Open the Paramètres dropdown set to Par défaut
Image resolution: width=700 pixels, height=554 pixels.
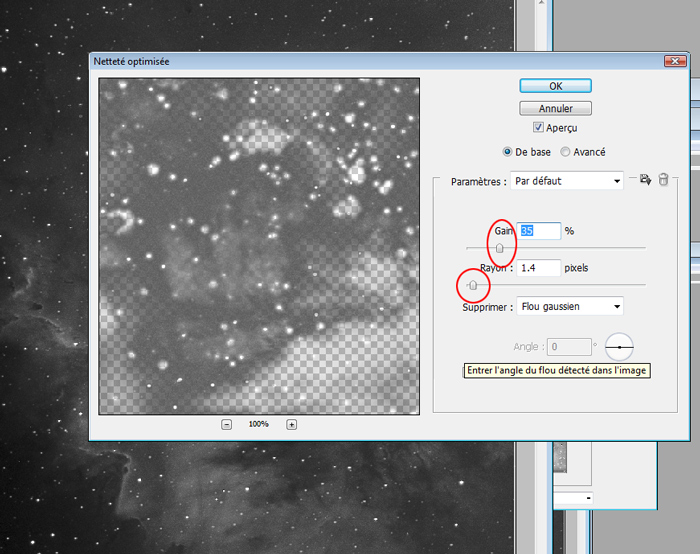[x=567, y=181]
